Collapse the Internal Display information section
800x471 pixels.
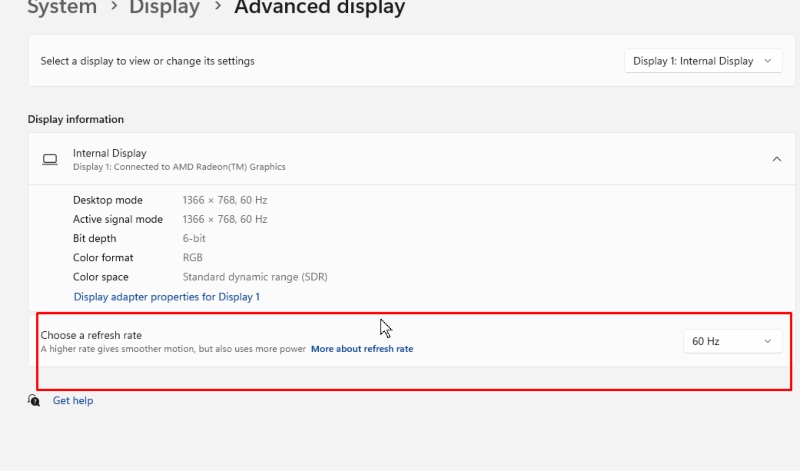776,159
